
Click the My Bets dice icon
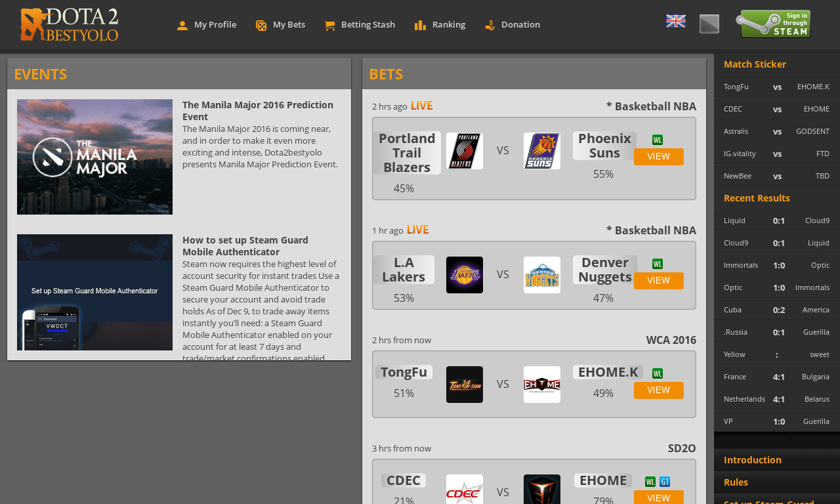tap(261, 26)
